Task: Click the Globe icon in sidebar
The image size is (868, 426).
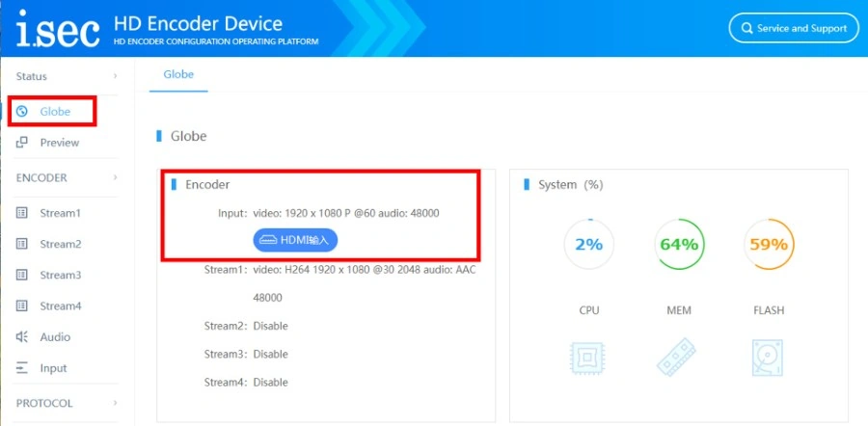Action: (x=22, y=112)
